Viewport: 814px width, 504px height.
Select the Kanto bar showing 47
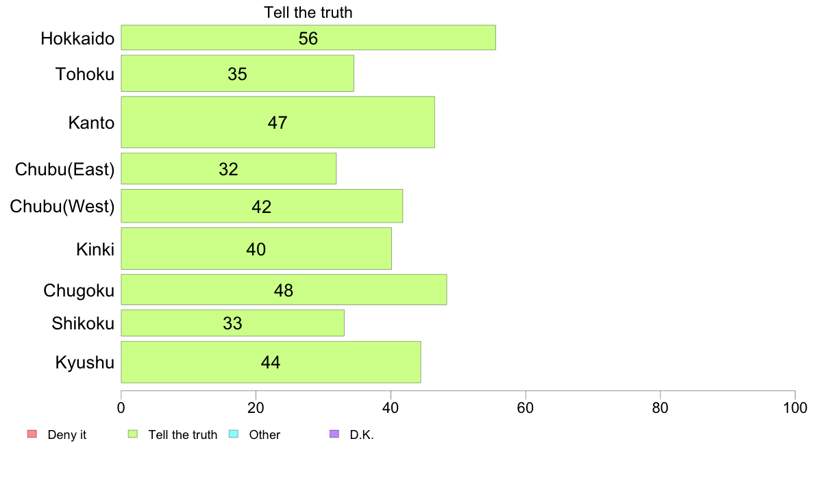point(277,122)
